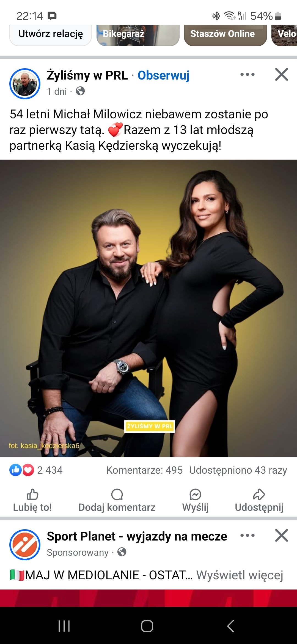Open the Staszów Online story
Viewport: 297px width, 644px height.
226,35
